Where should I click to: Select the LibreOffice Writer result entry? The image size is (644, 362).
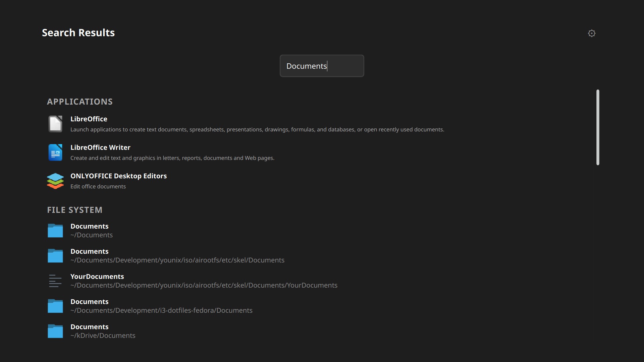pos(100,147)
